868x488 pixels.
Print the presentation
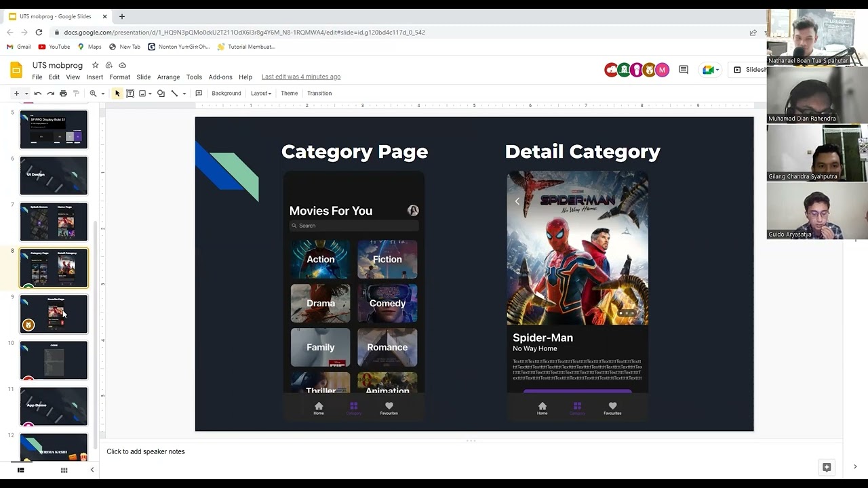63,94
